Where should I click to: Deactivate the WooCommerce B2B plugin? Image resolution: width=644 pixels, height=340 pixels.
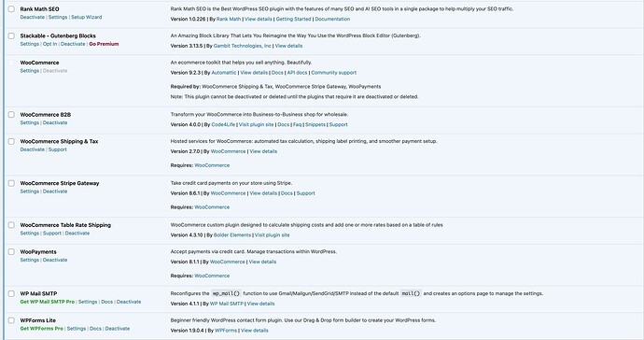coord(55,123)
